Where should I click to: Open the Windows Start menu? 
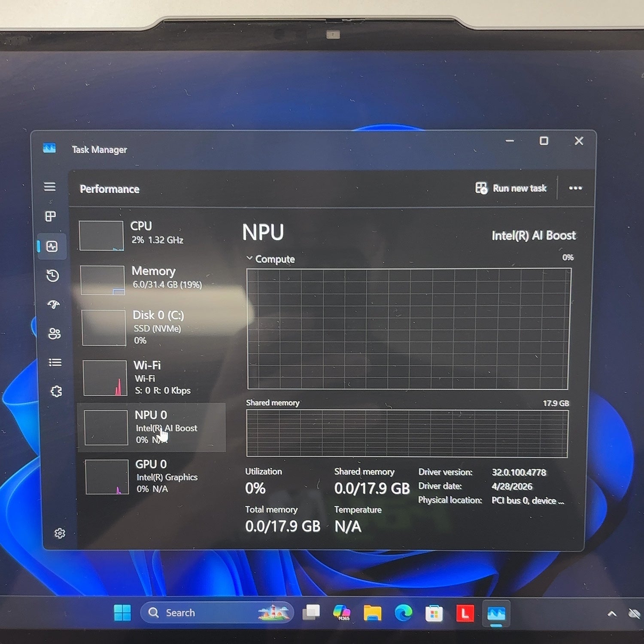(122, 613)
